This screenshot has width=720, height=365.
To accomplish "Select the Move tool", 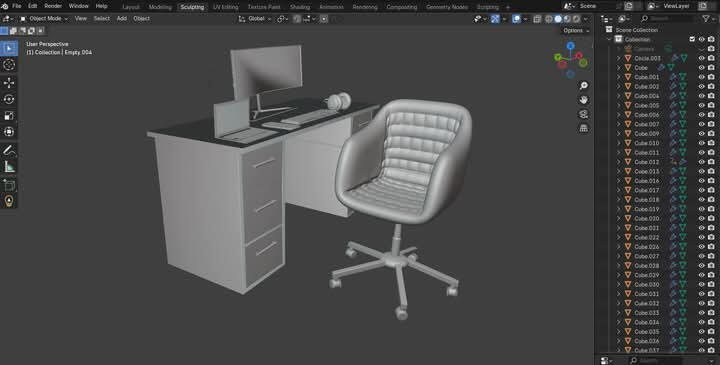I will pos(9,82).
